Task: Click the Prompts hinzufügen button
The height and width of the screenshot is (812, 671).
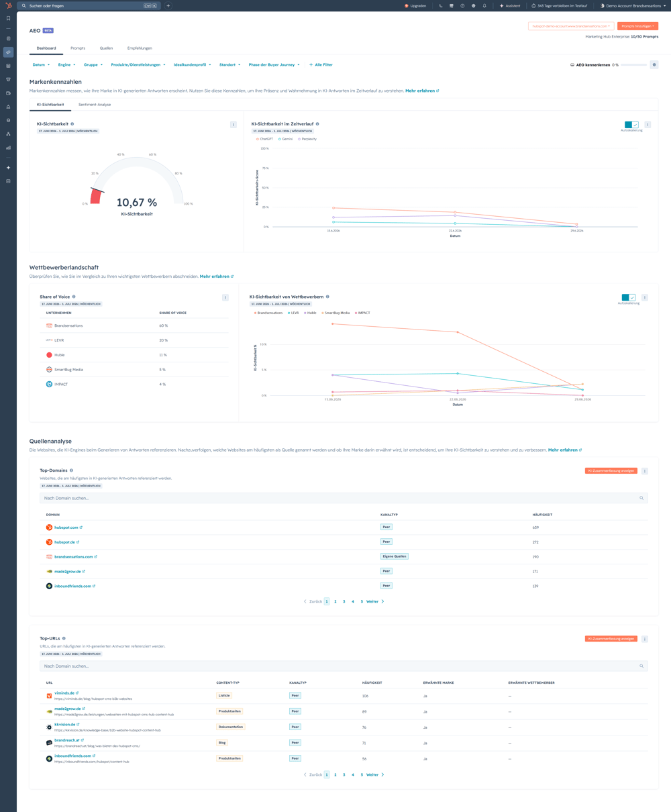Action: point(637,26)
